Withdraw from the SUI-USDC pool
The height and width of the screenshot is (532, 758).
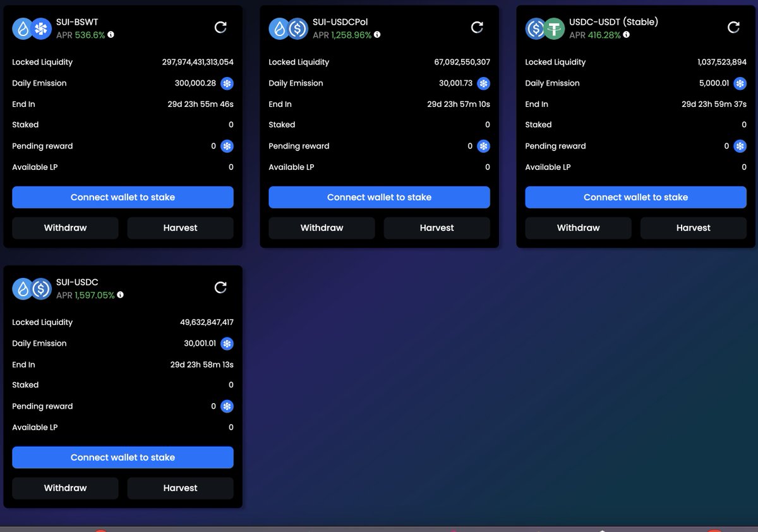(65, 488)
